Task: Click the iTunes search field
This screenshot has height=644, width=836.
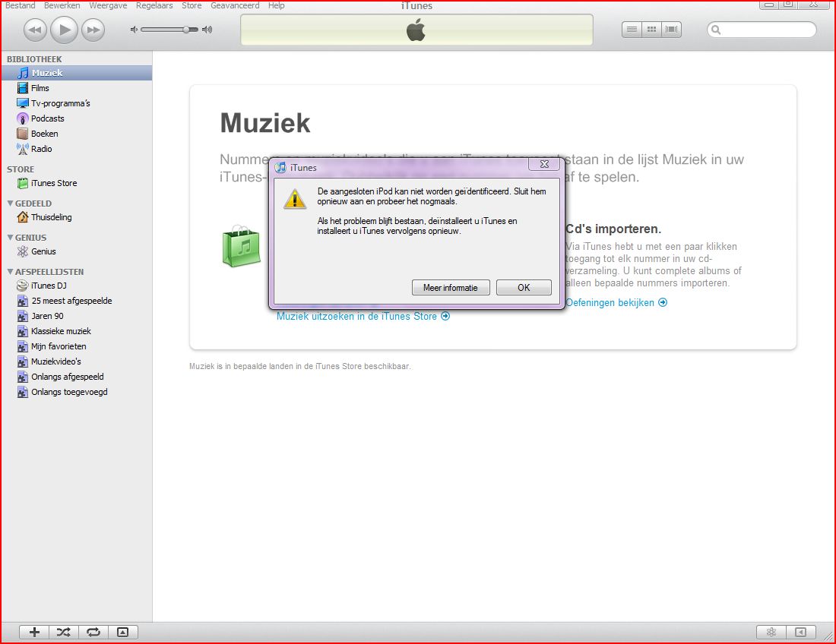Action: [762, 30]
